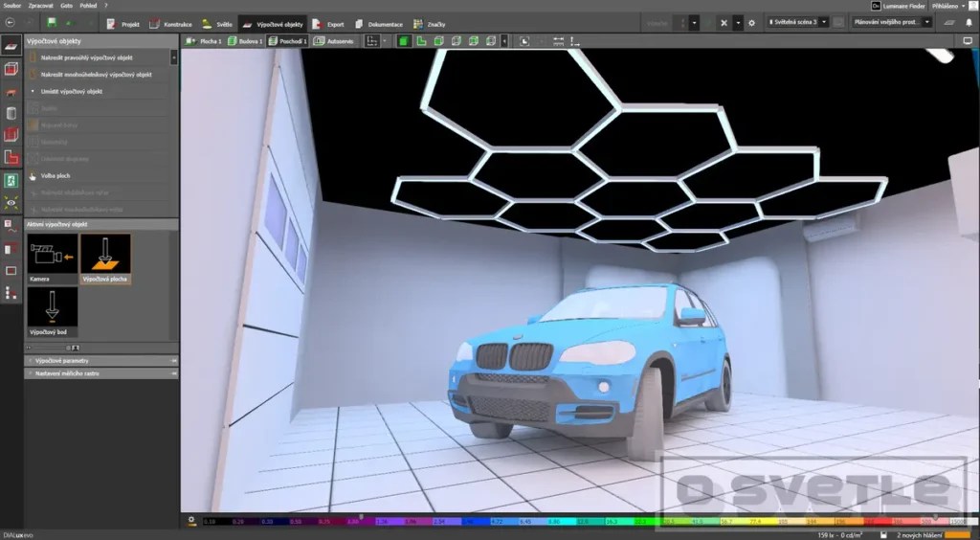Screen dimensions: 980x540
Task: Open the Světelná scéna 3 dropdown
Action: (x=797, y=23)
